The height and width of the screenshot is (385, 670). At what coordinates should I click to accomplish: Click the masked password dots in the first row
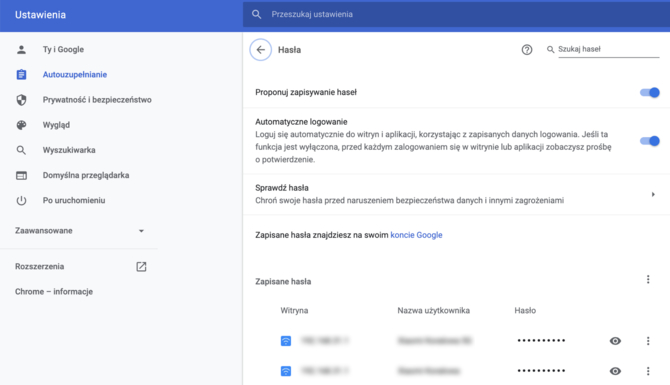[x=541, y=341]
